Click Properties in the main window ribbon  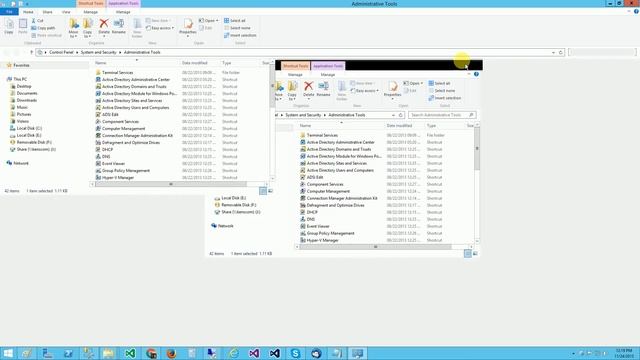point(188,27)
